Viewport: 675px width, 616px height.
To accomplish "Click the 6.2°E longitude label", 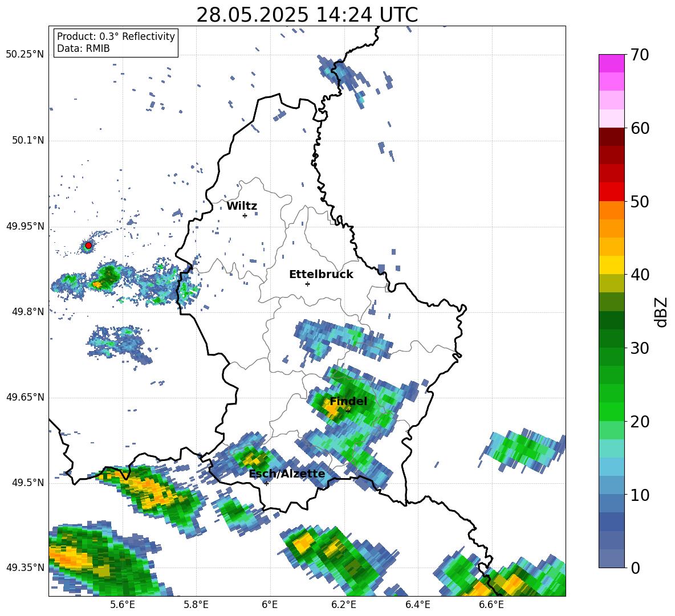I will [344, 605].
